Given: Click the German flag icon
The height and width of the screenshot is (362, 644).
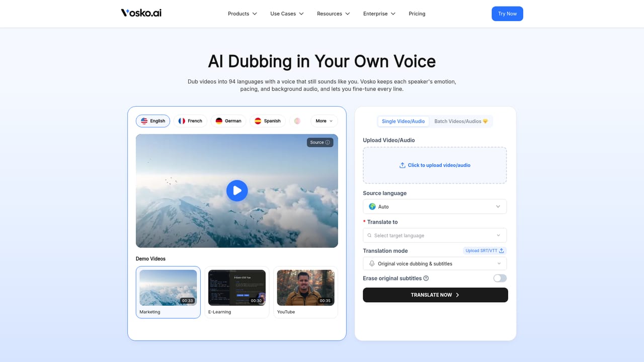Looking at the screenshot, I should (219, 121).
